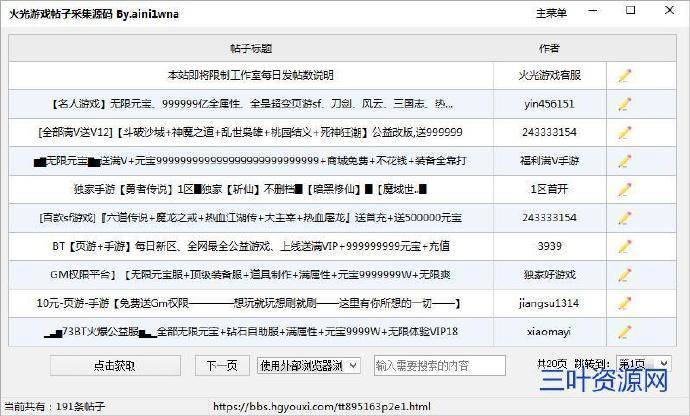This screenshot has height=416, width=690.
Task: Click the pencil icon in the 独家好游戏 row
Action: tap(624, 275)
